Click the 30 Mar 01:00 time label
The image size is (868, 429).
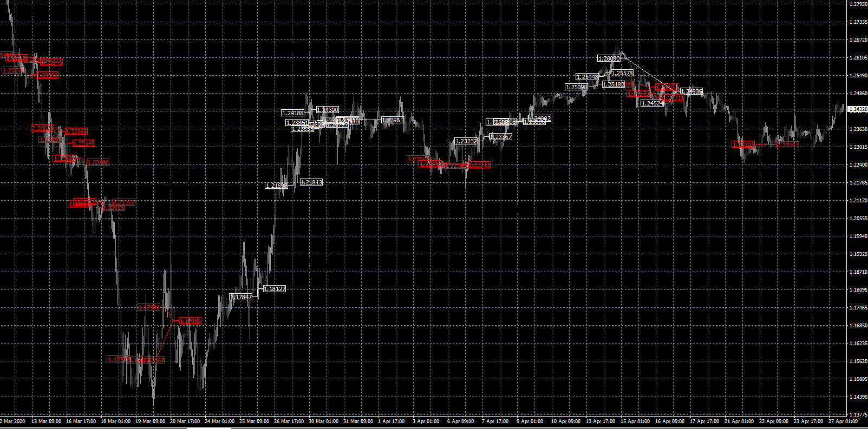[x=323, y=421]
